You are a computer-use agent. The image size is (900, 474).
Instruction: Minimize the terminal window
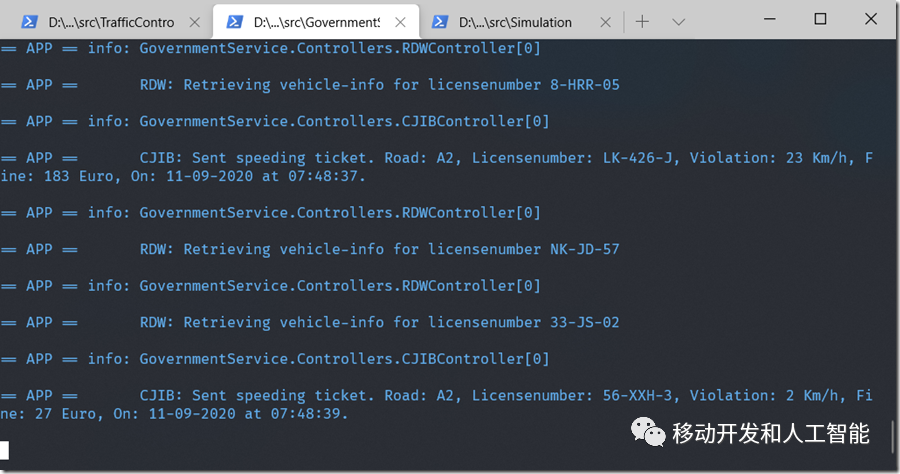point(770,19)
